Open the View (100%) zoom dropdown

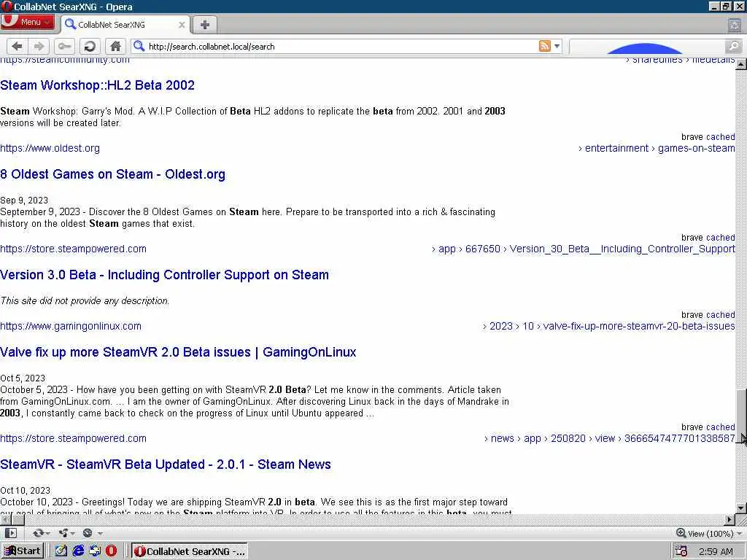(710, 533)
